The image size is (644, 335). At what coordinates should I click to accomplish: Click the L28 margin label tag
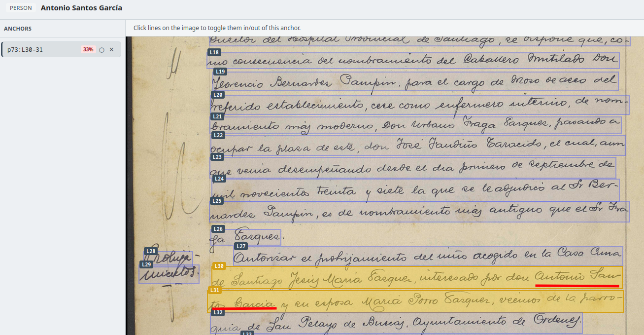(x=151, y=251)
